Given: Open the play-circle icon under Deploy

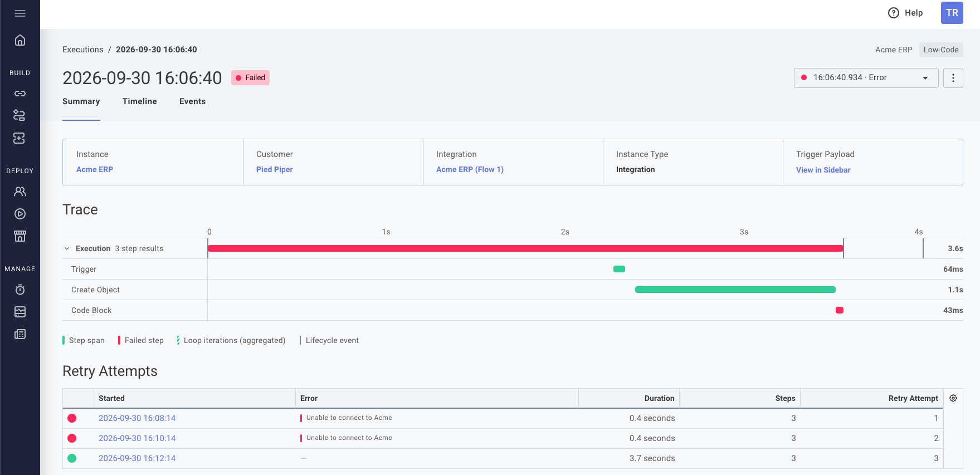Looking at the screenshot, I should 20,214.
